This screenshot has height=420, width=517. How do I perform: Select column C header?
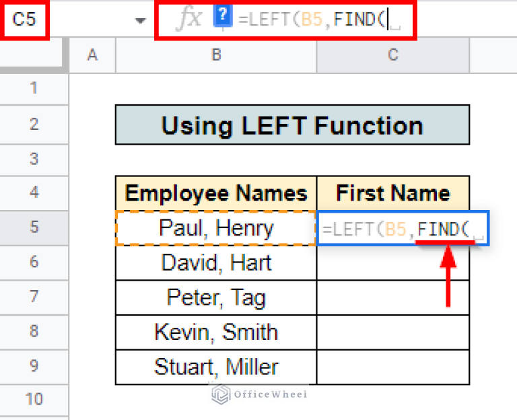393,55
